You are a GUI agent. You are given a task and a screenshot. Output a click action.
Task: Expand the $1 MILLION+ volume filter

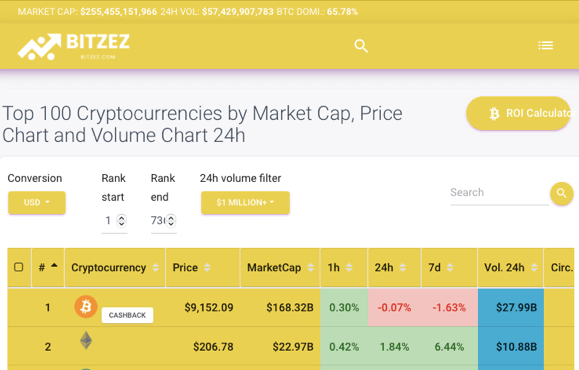point(245,202)
